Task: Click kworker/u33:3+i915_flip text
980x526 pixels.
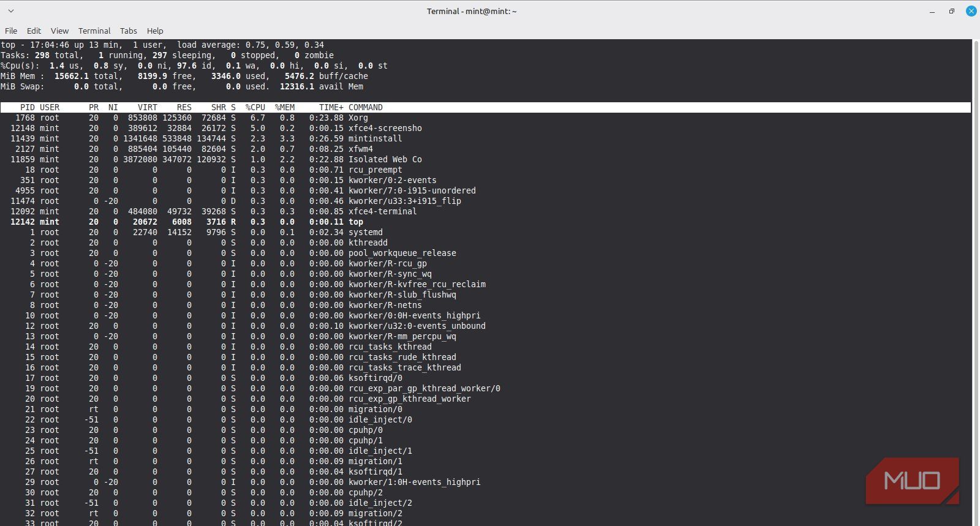Action: (x=405, y=201)
